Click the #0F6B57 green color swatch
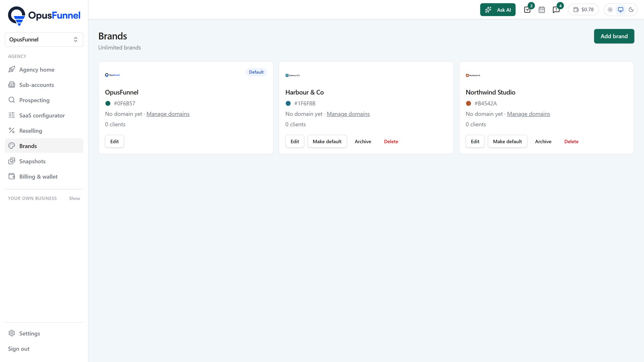The image size is (644, 362). click(x=108, y=104)
